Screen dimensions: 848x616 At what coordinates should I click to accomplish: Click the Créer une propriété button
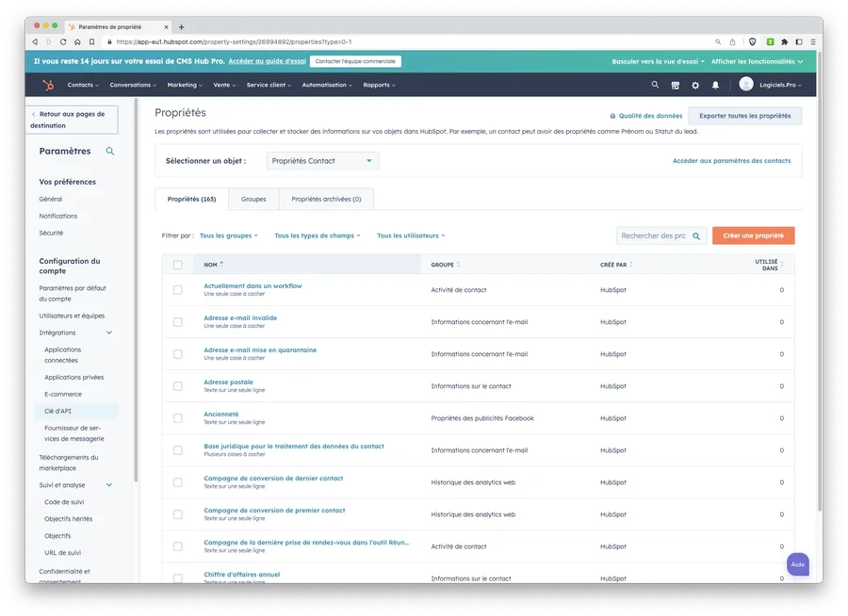coord(753,235)
